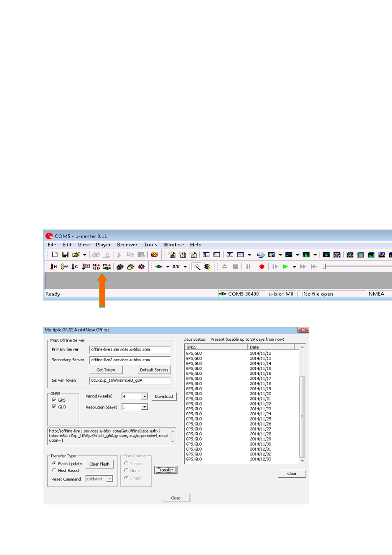This screenshot has height=555, width=392.
Task: Open the Chart view icon
Action: [x=289, y=255]
